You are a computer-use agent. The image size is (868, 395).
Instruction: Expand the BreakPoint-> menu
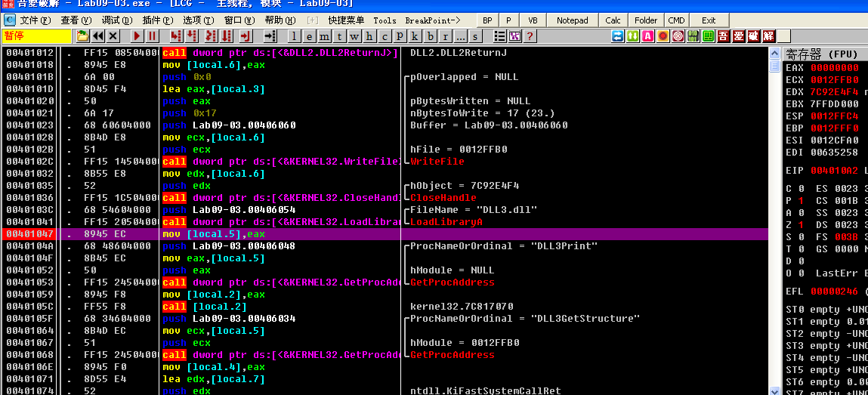tap(433, 20)
